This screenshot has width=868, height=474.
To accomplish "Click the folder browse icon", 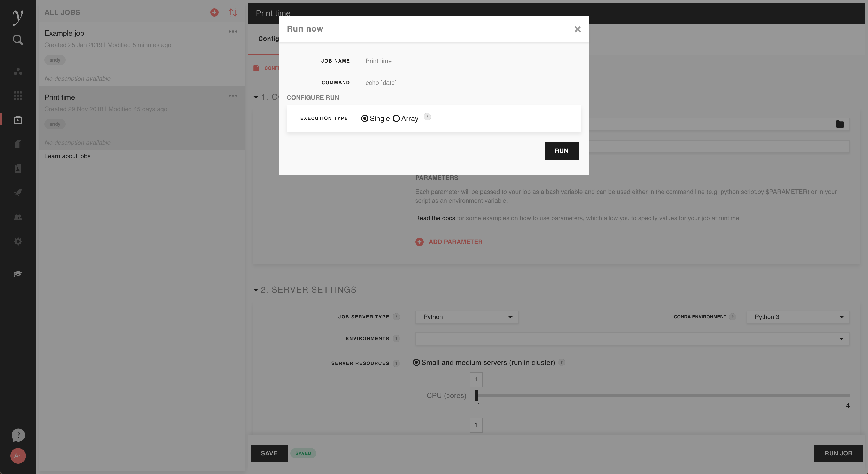I will [x=840, y=124].
